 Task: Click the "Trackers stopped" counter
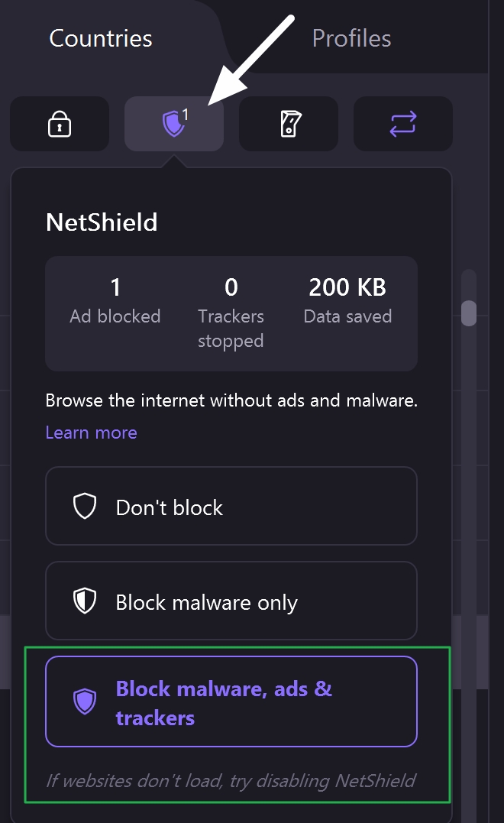231,313
